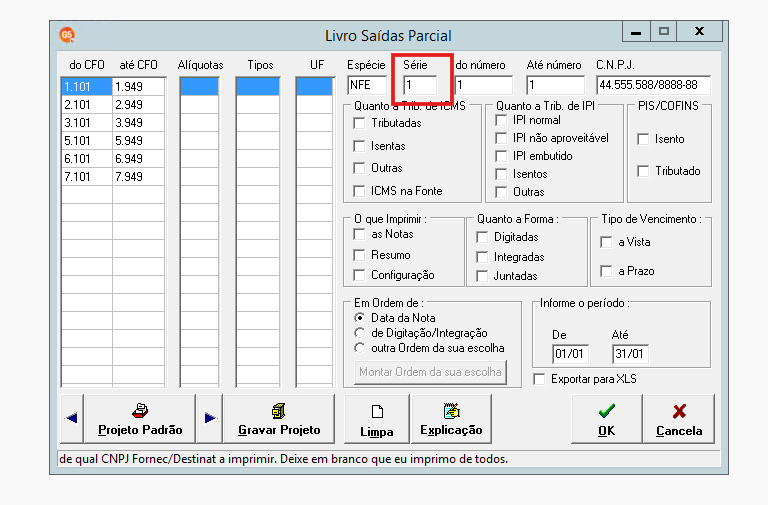Screen dimensions: 768x505
Task: Select the 5.101 CFO row
Action: tap(113, 141)
